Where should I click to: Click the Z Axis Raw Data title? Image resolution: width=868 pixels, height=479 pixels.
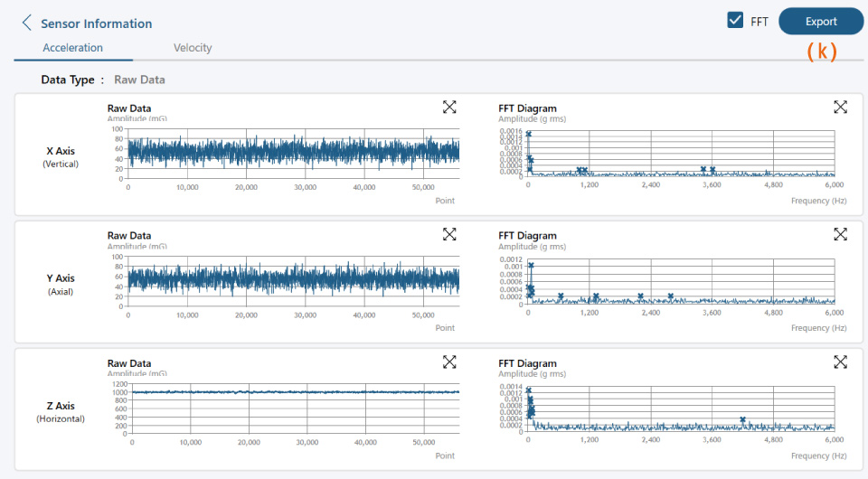[129, 363]
